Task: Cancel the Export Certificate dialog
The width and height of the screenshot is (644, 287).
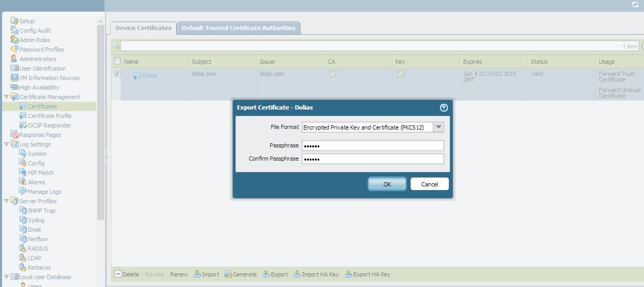Action: tap(430, 184)
